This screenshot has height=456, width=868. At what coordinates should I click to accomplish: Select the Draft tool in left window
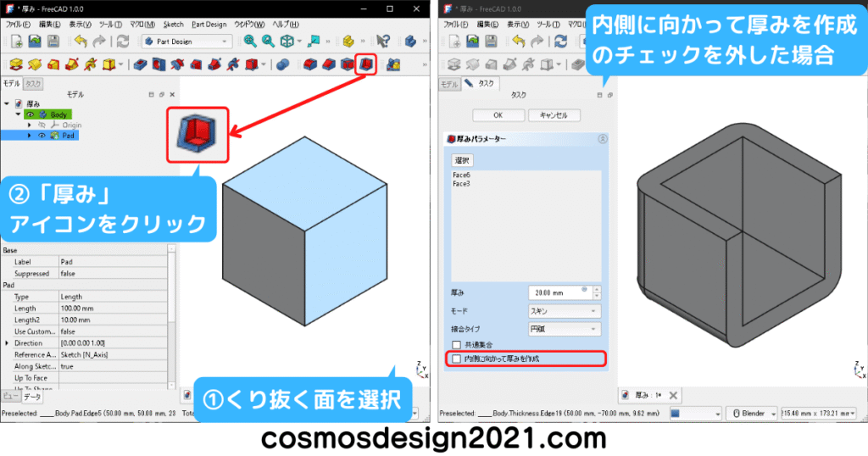tap(347, 64)
